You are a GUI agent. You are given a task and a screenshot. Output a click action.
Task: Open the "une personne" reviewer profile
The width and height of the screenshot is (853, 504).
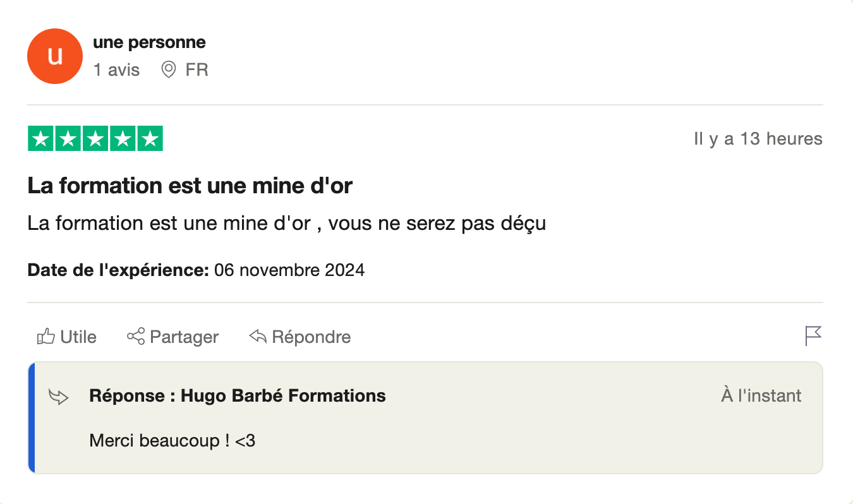149,43
